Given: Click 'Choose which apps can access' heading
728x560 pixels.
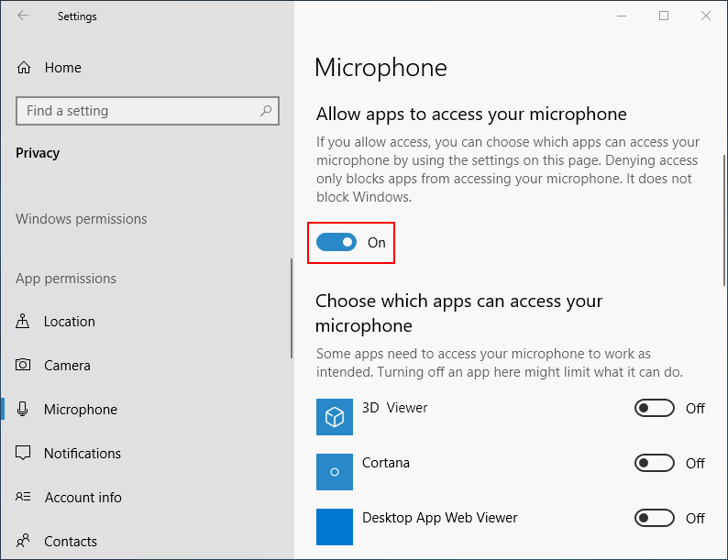Looking at the screenshot, I should pos(458,313).
